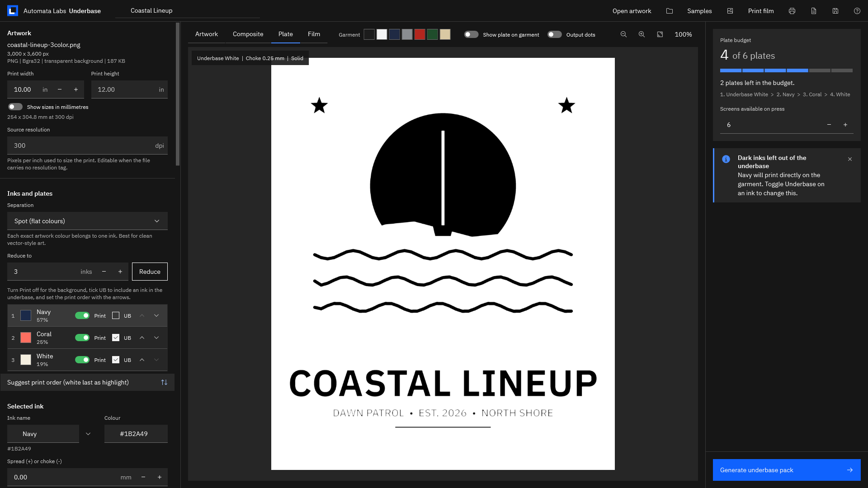Click the info icon in underbase notice
Viewport: 868px width, 488px height.
coord(726,159)
